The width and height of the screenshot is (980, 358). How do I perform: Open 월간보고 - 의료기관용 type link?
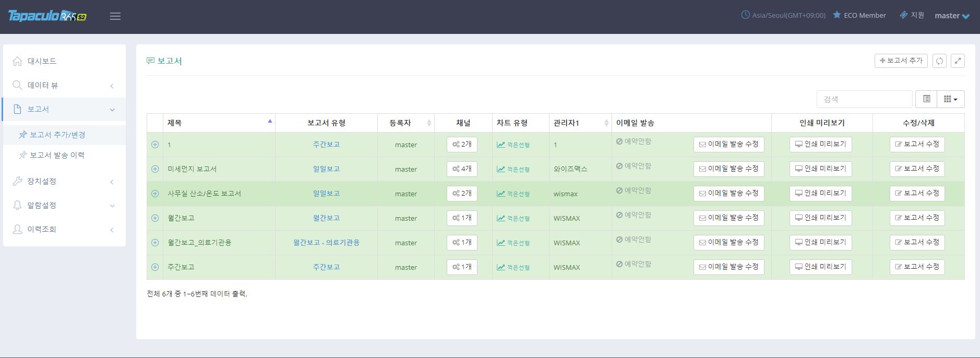point(326,243)
